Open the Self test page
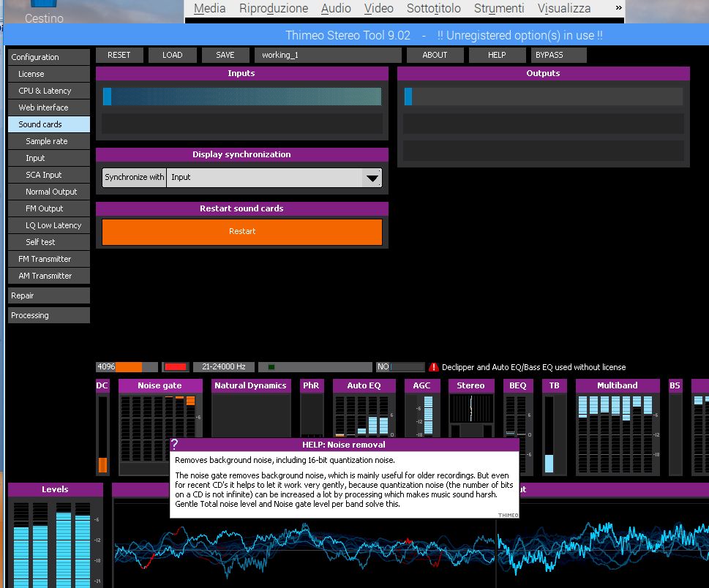Viewport: 709px width, 588px height. point(49,242)
